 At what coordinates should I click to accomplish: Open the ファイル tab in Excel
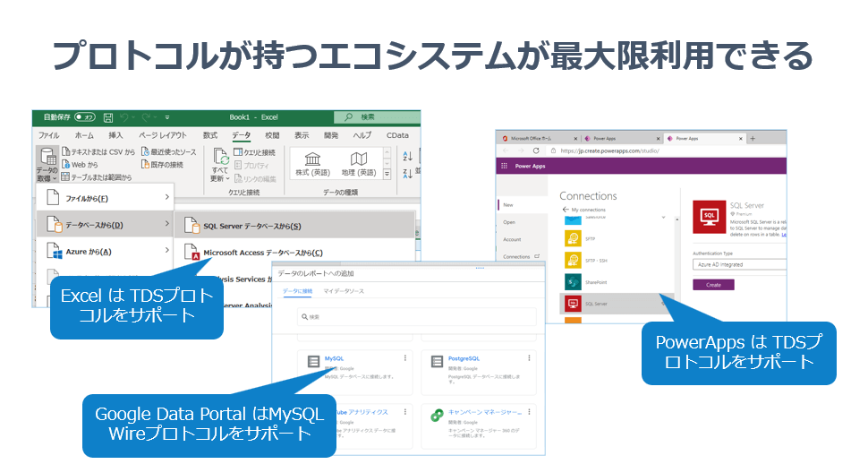pos(48,135)
